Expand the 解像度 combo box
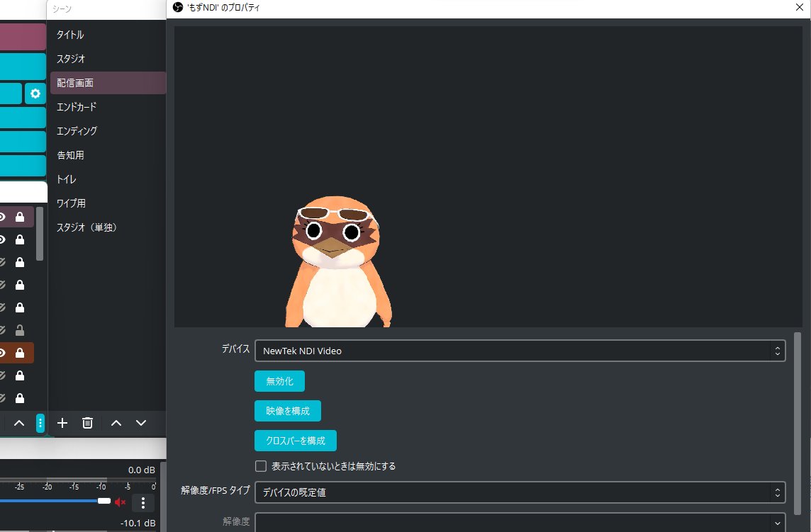 520,522
